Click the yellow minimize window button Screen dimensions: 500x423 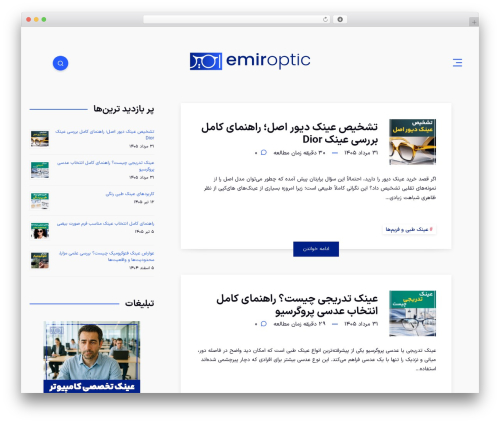[36, 19]
